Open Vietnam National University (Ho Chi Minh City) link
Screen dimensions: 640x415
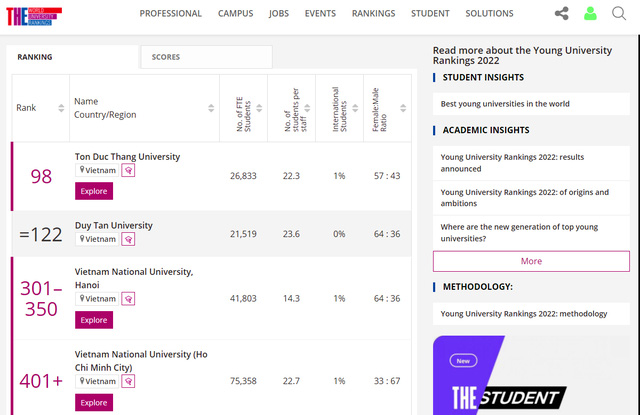coord(141,361)
